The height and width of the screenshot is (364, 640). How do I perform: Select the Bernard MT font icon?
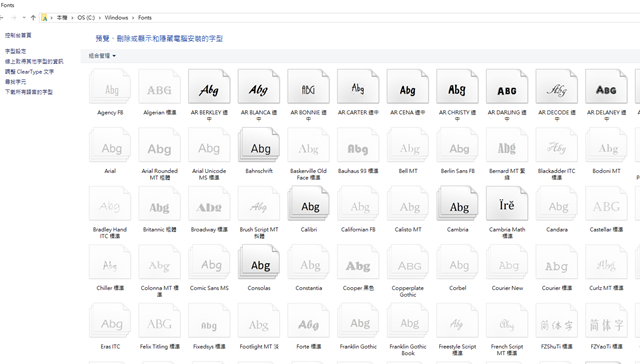pyautogui.click(x=507, y=145)
